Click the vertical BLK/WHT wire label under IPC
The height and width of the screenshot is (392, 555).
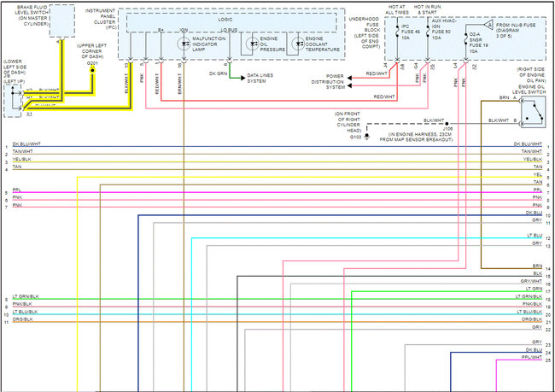[x=126, y=84]
